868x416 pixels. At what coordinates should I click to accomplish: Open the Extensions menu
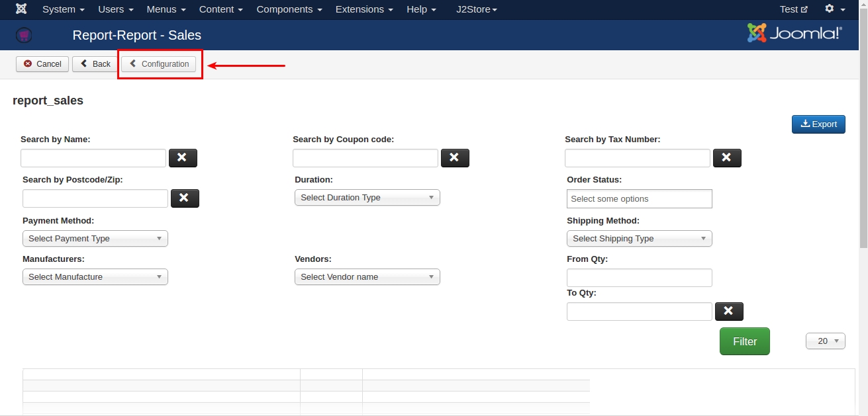pyautogui.click(x=363, y=9)
